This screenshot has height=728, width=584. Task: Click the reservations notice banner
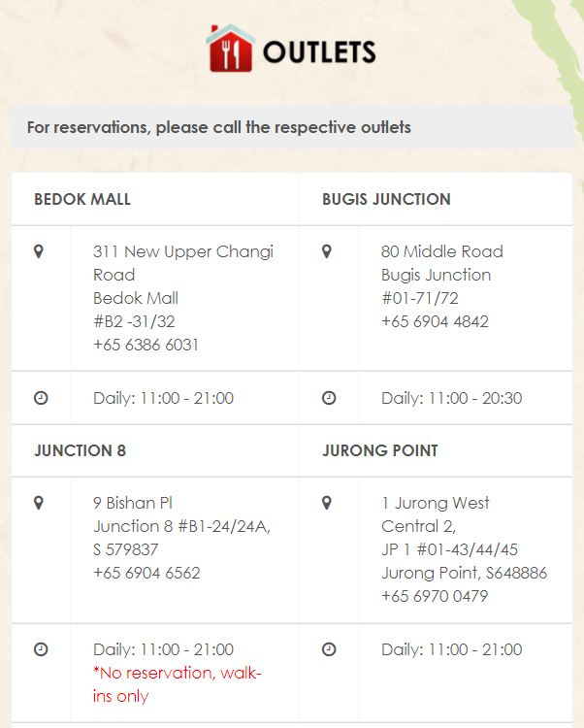pyautogui.click(x=219, y=127)
